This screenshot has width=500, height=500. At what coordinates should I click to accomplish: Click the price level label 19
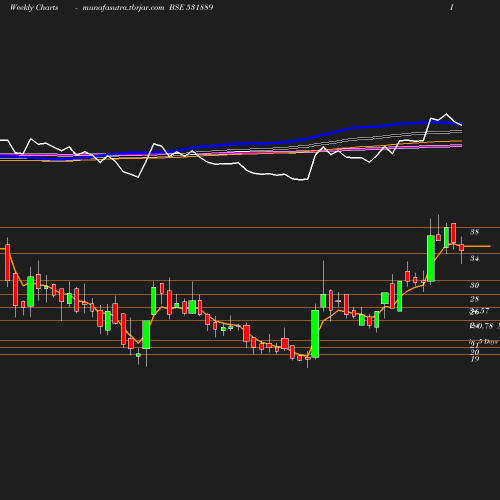[475, 359]
